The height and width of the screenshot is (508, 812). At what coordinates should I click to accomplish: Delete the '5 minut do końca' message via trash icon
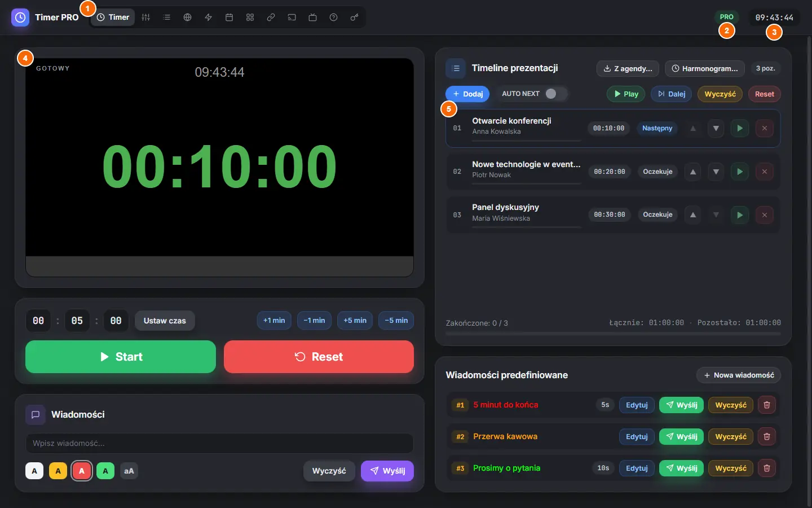click(767, 405)
